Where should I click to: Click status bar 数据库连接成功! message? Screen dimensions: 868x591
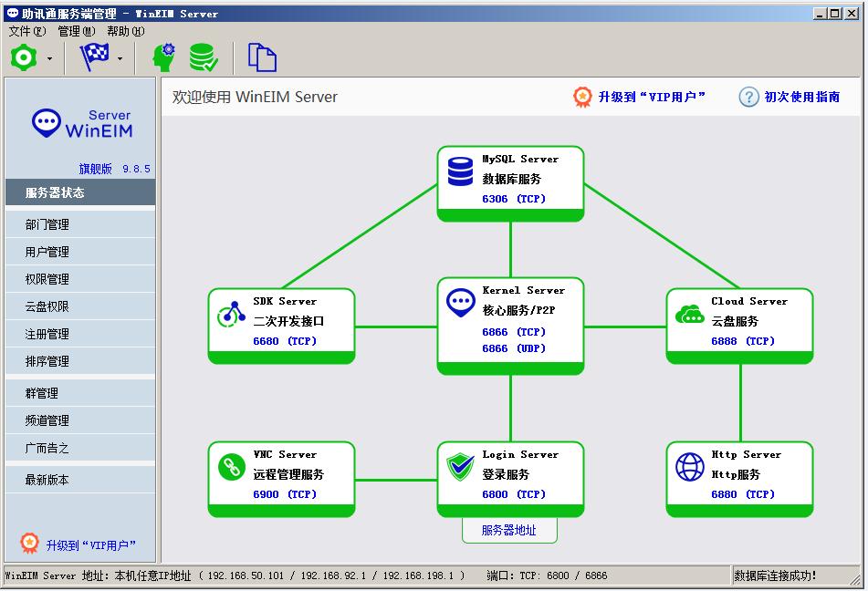[x=775, y=576]
